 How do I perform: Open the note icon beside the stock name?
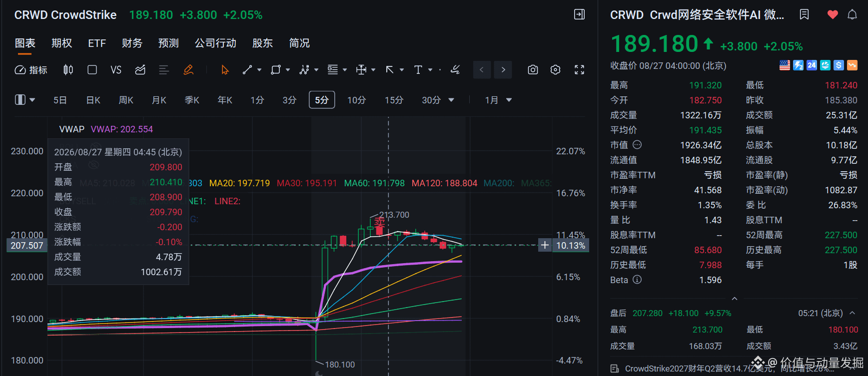804,14
